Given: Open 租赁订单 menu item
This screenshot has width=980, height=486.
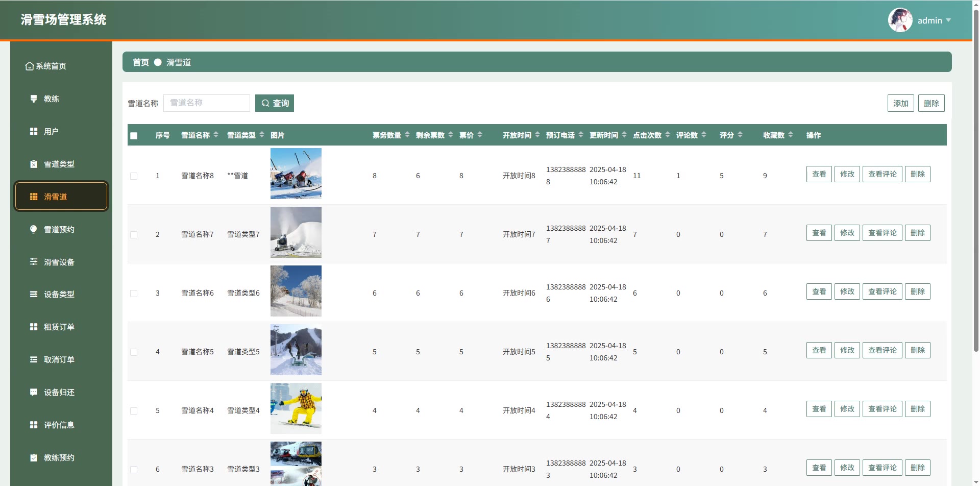Looking at the screenshot, I should pyautogui.click(x=59, y=327).
